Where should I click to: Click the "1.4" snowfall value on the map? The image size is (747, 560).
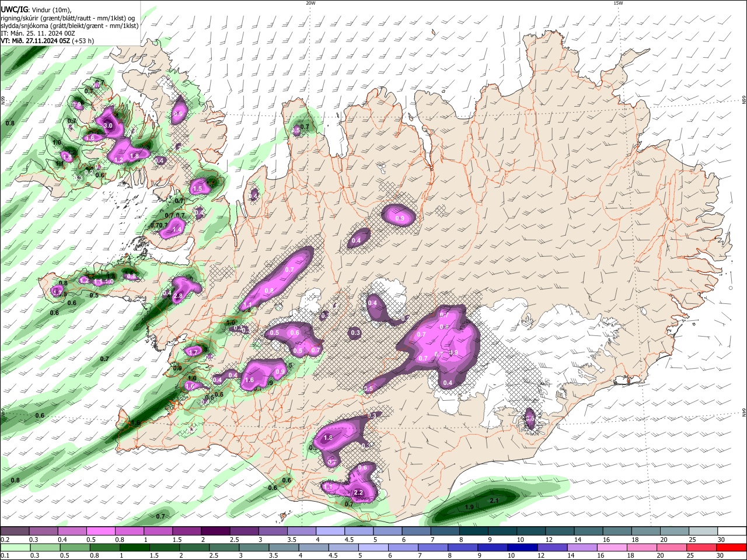point(177,230)
